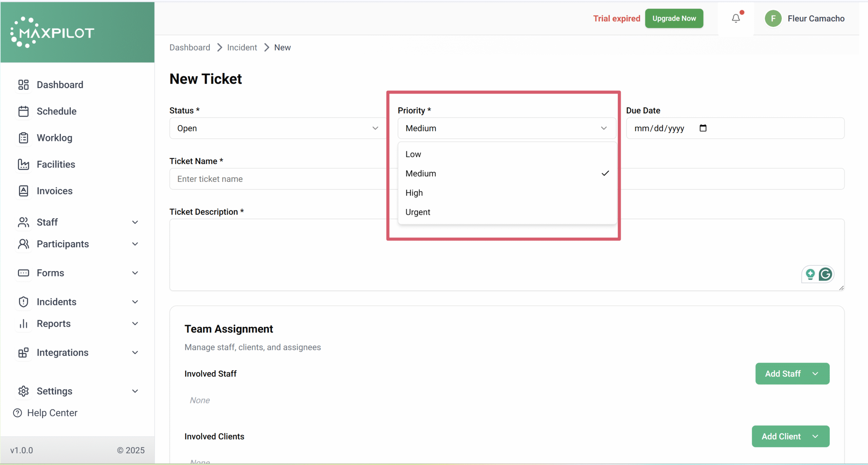Click the Upgrade Now button
The height and width of the screenshot is (465, 868).
point(674,18)
